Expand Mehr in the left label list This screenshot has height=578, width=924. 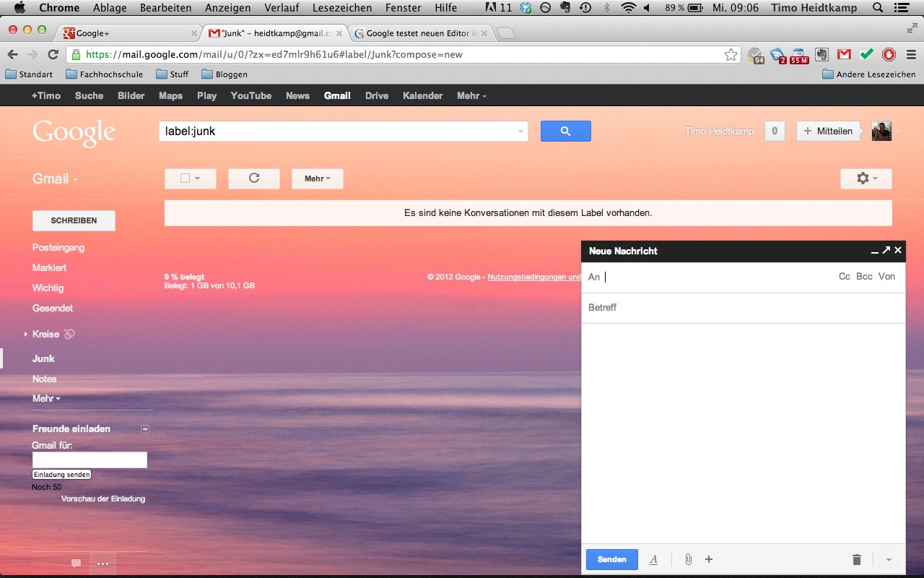click(x=46, y=399)
